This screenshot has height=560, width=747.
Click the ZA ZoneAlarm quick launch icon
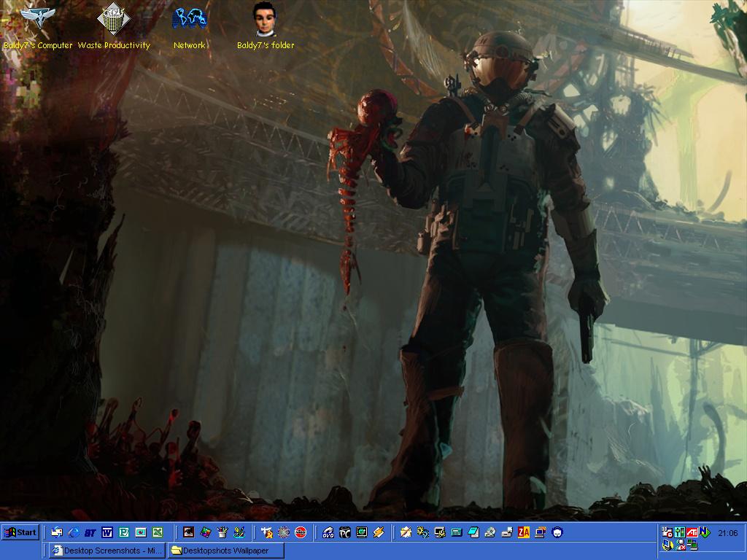pyautogui.click(x=523, y=532)
